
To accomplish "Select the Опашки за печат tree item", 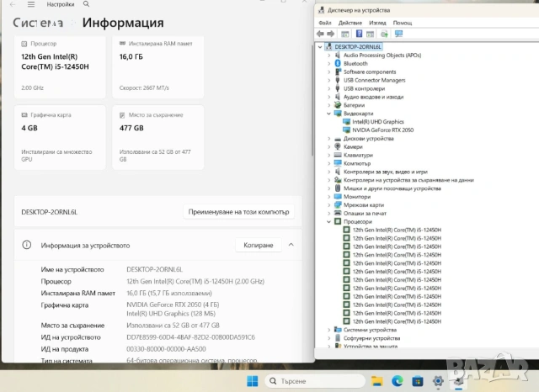I will click(365, 213).
